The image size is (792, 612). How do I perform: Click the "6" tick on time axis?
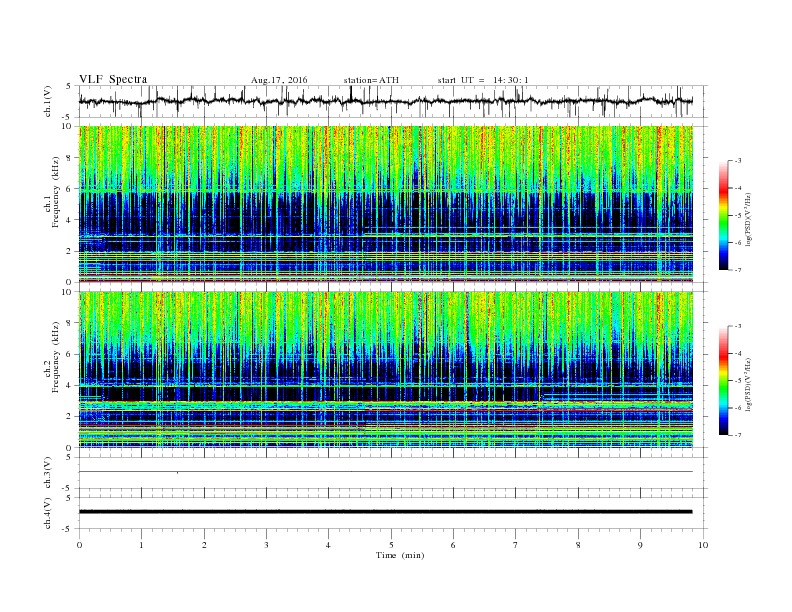pos(454,545)
